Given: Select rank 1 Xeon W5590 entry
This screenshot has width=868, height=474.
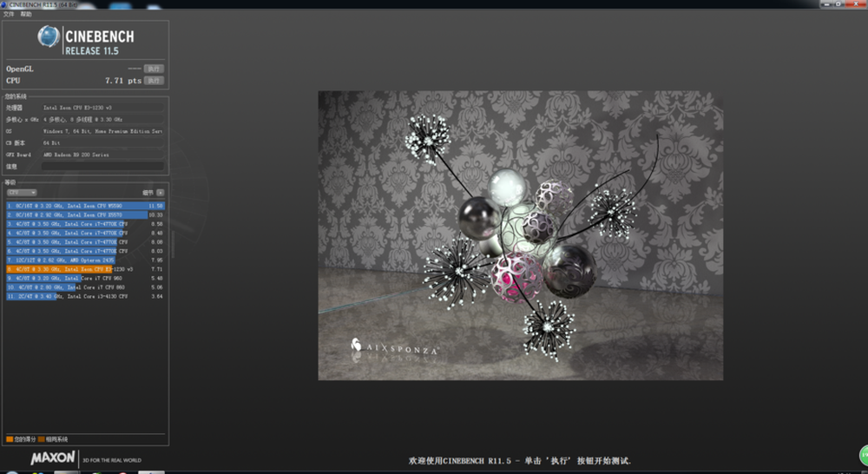Looking at the screenshot, I should [x=85, y=206].
